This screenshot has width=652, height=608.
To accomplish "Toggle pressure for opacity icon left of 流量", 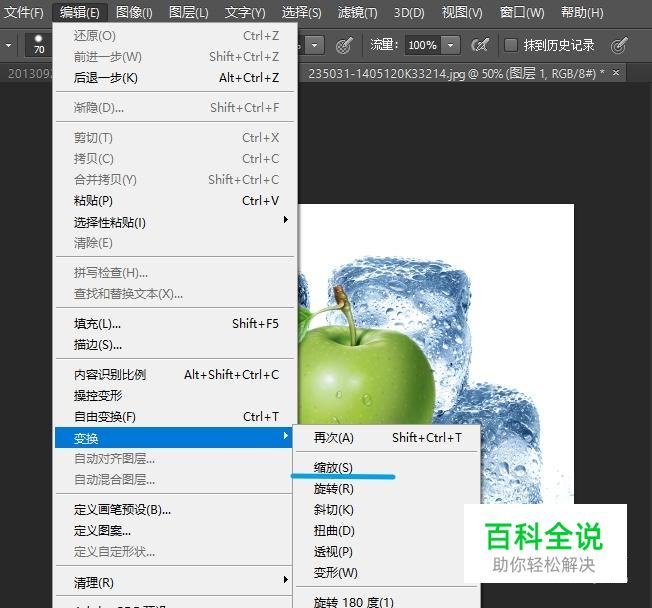I will coord(344,45).
